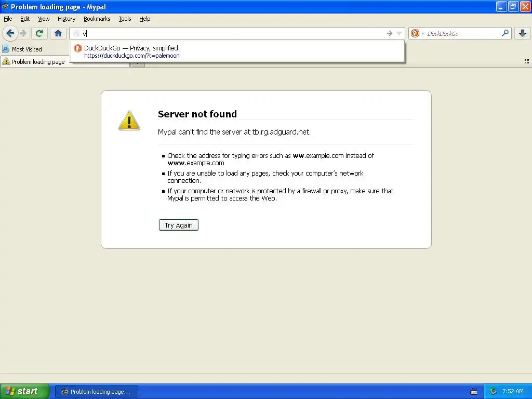Image resolution: width=532 pixels, height=399 pixels.
Task: Click the system tray network icon
Action: (x=494, y=392)
